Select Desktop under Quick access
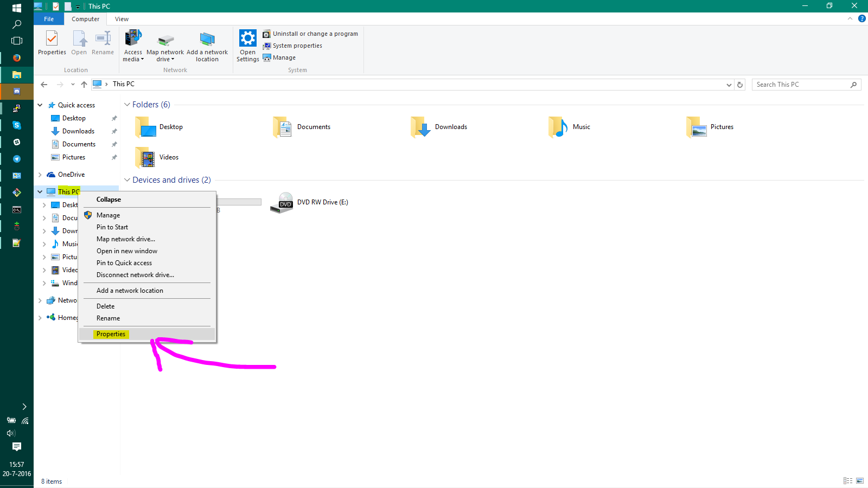868x488 pixels. [74, 118]
